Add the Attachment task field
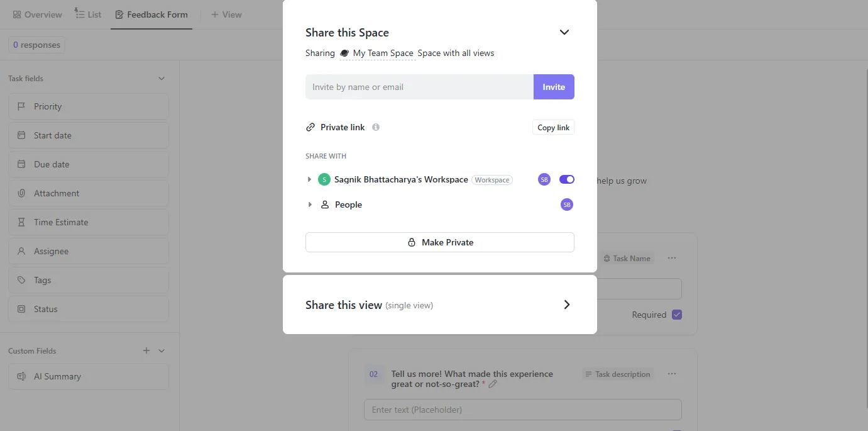 tap(89, 193)
